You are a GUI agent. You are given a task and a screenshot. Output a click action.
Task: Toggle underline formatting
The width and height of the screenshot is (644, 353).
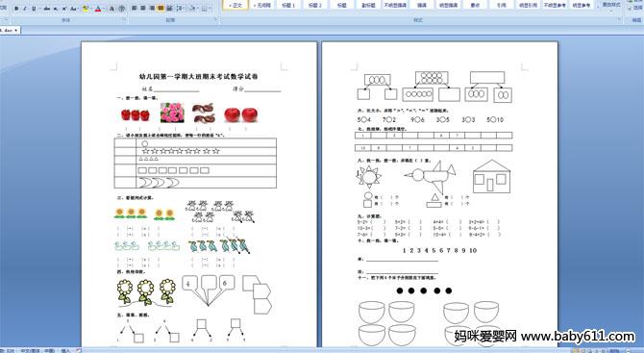[34, 9]
